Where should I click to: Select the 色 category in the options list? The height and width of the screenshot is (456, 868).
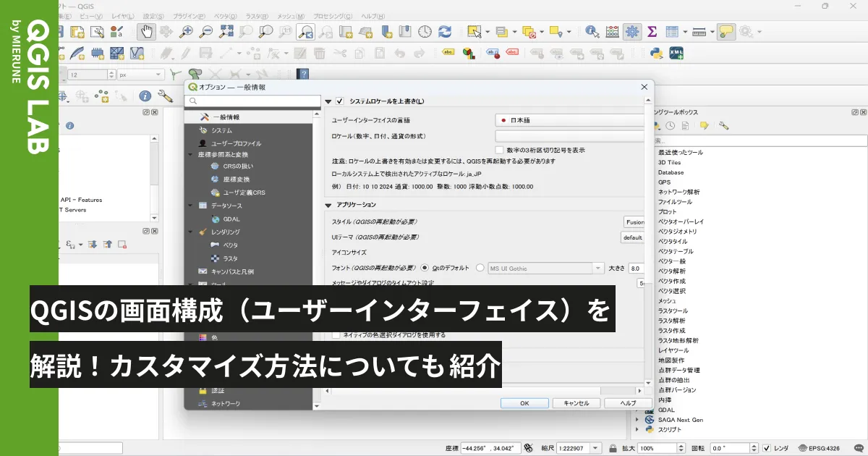point(215,337)
